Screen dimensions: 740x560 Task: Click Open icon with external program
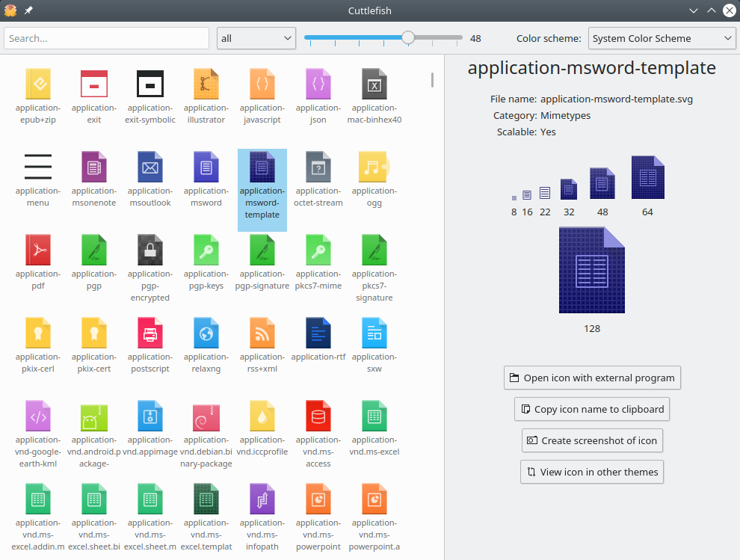point(592,378)
